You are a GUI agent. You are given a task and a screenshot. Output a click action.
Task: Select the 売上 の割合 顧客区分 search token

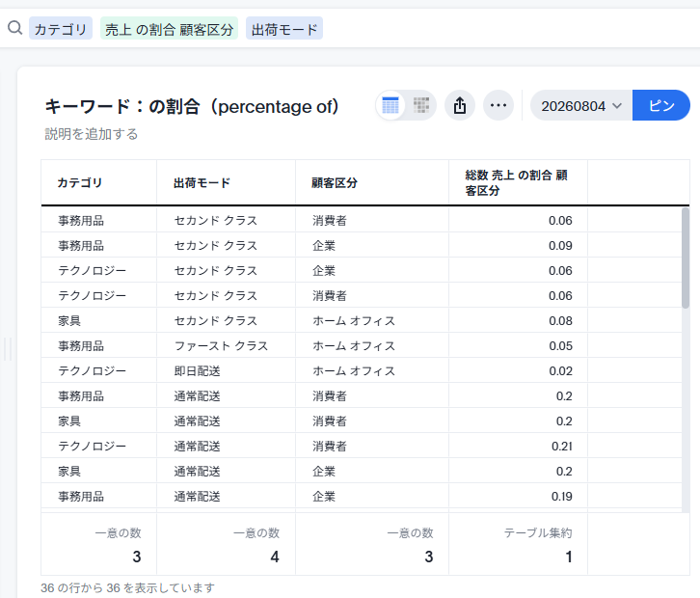coord(169,29)
